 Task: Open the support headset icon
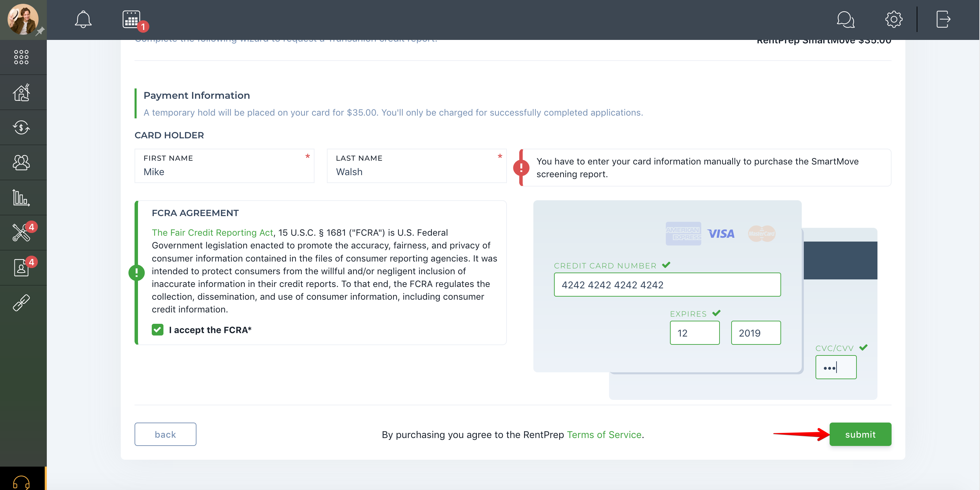coord(21,482)
